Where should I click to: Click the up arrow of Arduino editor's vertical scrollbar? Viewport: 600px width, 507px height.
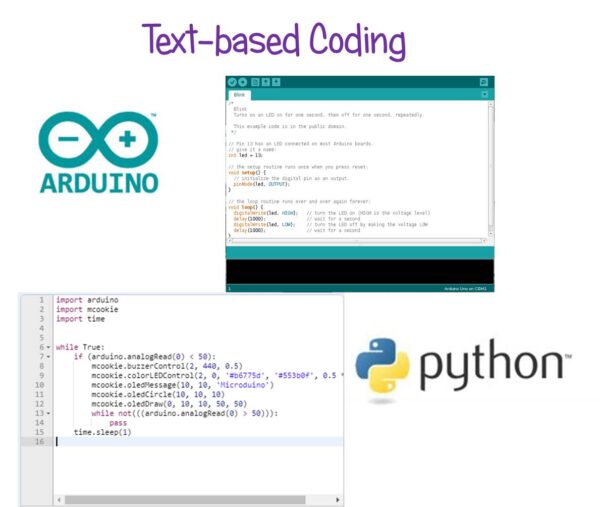click(491, 104)
